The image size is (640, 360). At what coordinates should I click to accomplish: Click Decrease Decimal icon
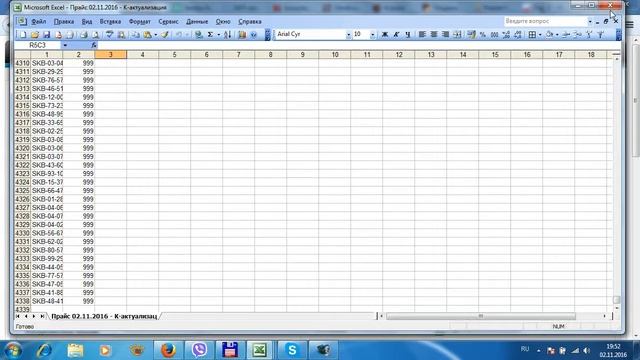click(x=518, y=35)
